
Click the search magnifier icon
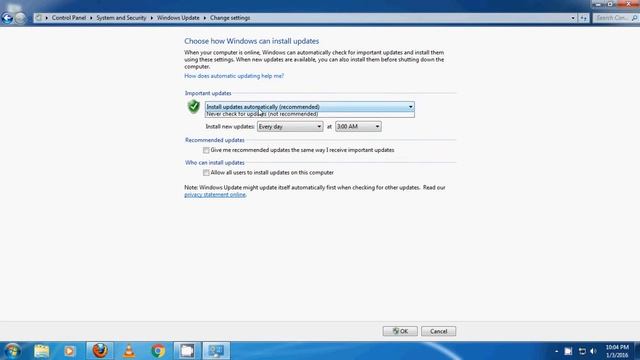635,18
